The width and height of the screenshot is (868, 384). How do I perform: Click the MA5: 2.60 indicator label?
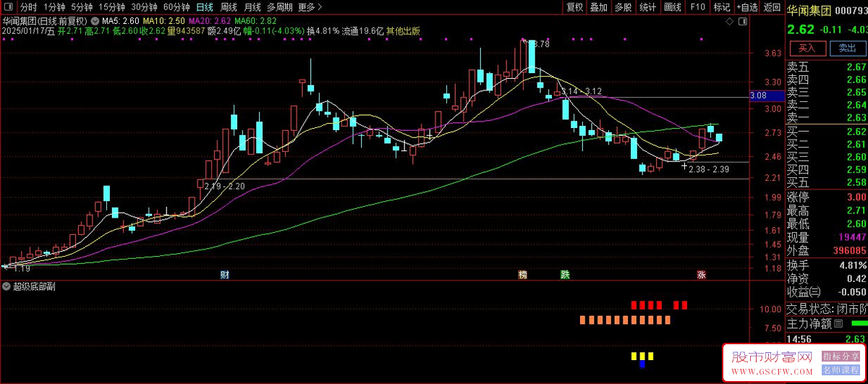click(119, 22)
